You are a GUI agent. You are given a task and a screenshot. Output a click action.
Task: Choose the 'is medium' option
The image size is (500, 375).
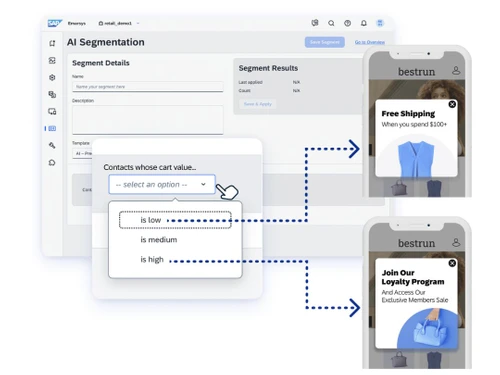tap(159, 240)
